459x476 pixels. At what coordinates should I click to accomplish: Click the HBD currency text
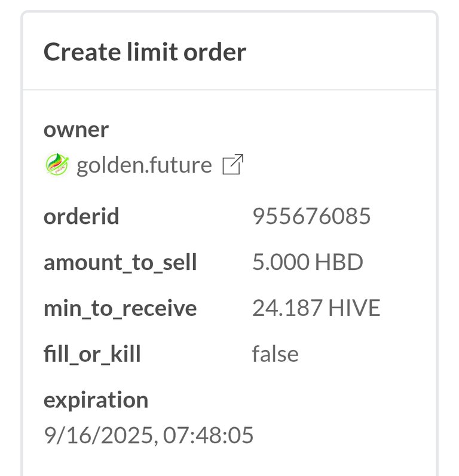[x=339, y=262]
